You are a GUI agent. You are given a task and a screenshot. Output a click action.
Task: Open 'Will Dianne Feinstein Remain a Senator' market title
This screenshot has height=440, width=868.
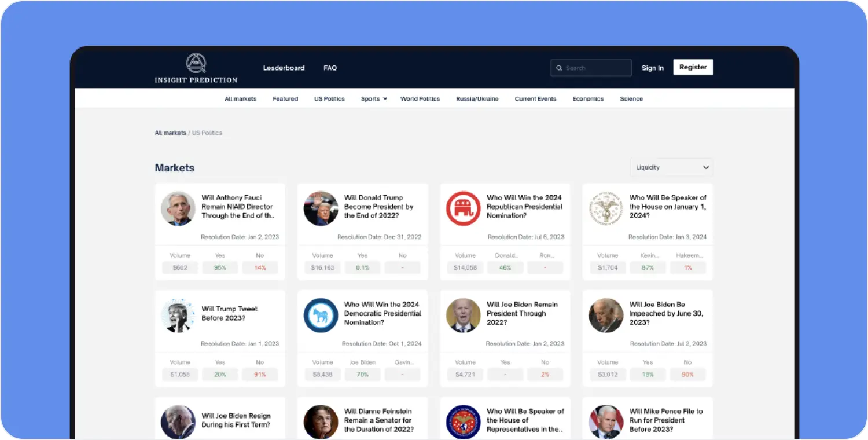[379, 420]
